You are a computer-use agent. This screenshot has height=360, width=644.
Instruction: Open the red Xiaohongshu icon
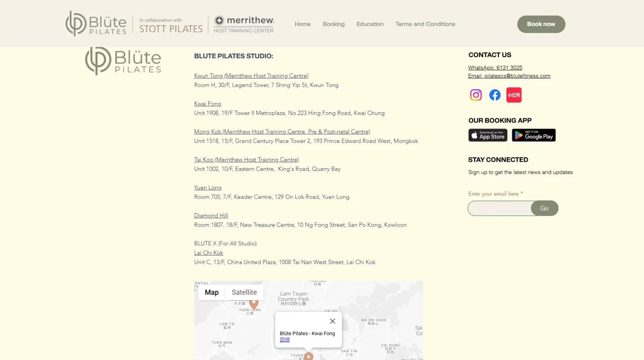pyautogui.click(x=514, y=95)
